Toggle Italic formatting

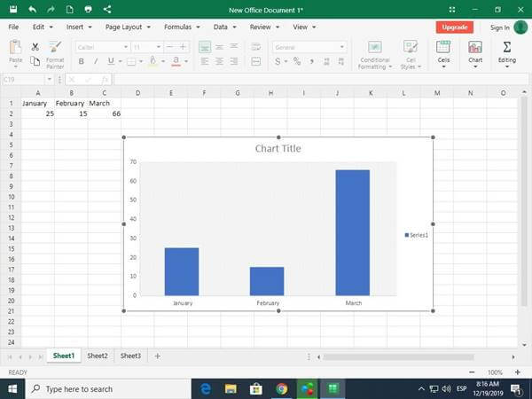(x=96, y=61)
